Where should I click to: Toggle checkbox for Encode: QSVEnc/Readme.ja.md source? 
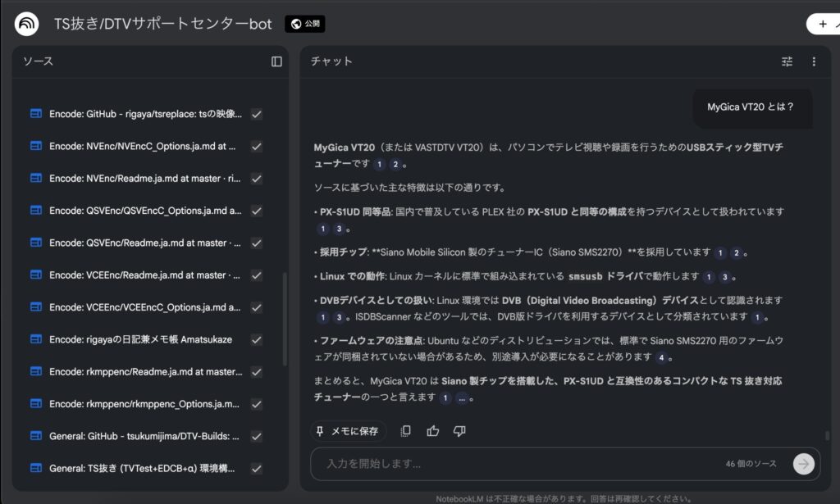pyautogui.click(x=257, y=243)
